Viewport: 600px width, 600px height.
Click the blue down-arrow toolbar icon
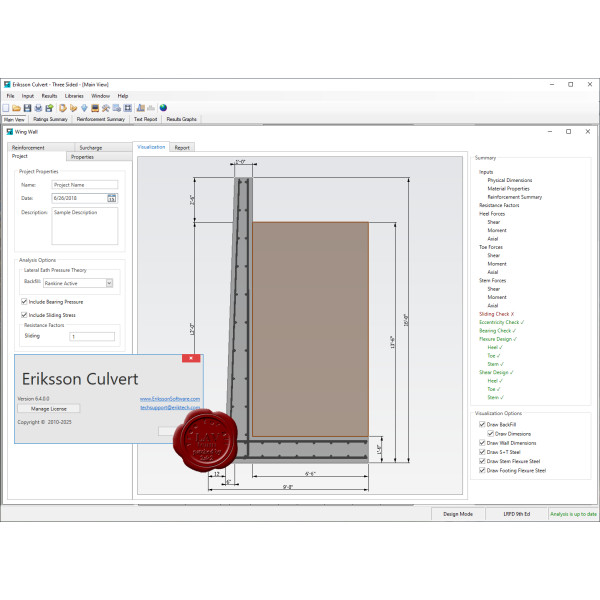click(x=84, y=108)
